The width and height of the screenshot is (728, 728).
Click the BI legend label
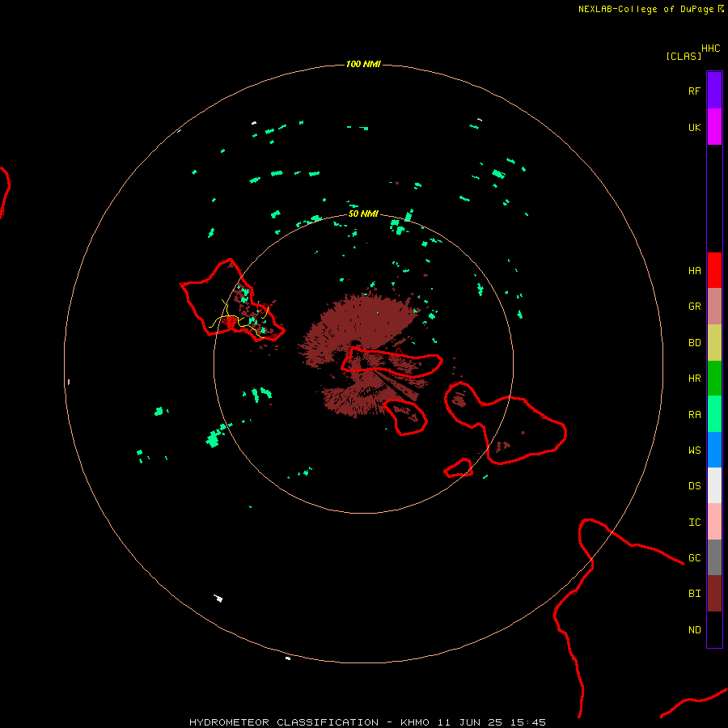(694, 594)
